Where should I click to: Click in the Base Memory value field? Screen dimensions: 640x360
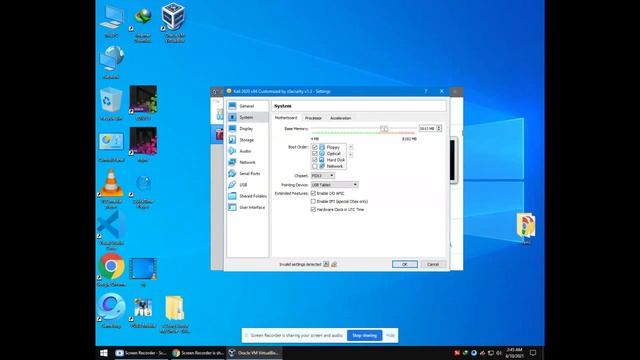[x=427, y=129]
